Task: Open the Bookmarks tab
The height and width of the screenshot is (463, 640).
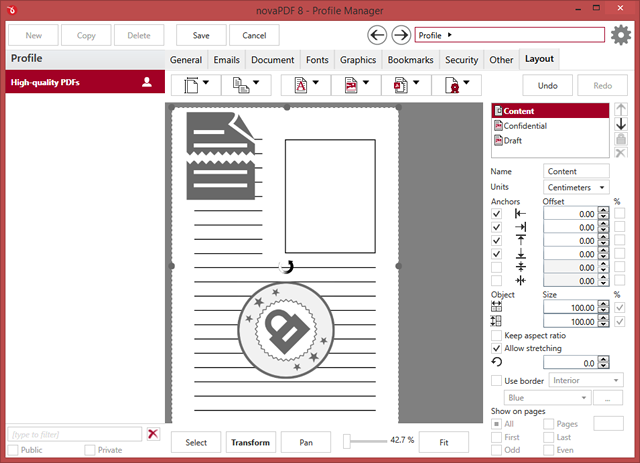Action: click(410, 60)
